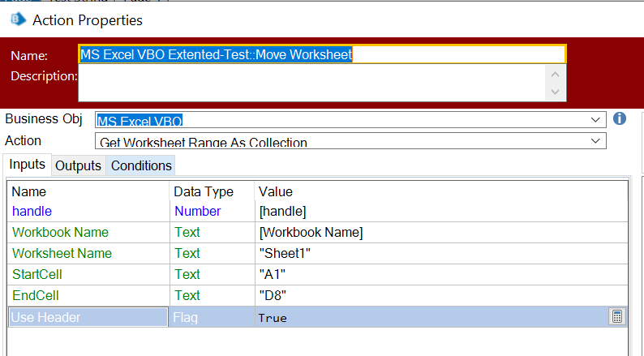Open the Business Object info icon

coord(620,118)
